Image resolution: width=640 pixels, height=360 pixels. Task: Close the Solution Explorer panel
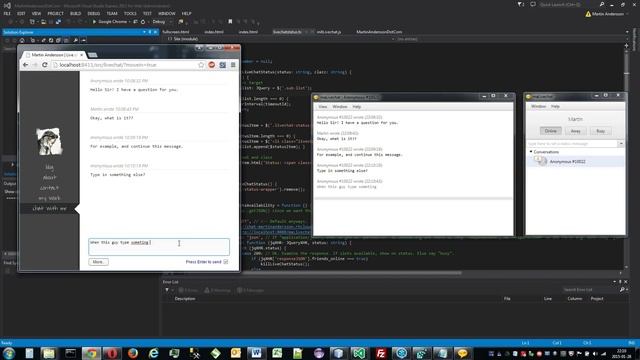[156, 32]
